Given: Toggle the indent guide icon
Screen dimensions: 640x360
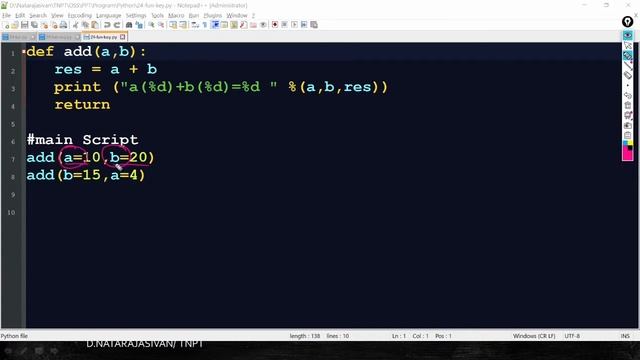Looking at the screenshot, I should [x=215, y=25].
